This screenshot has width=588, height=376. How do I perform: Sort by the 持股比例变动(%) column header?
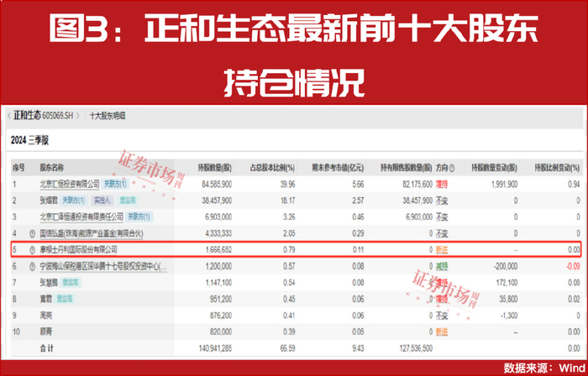pos(557,168)
